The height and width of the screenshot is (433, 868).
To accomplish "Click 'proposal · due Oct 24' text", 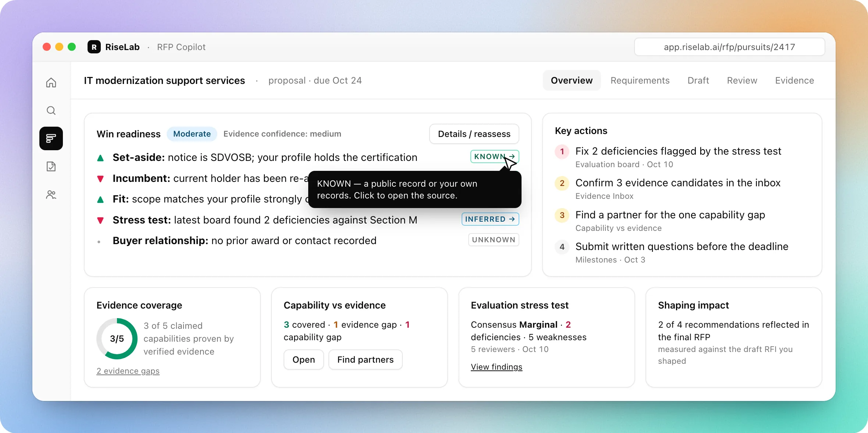I will pyautogui.click(x=315, y=80).
